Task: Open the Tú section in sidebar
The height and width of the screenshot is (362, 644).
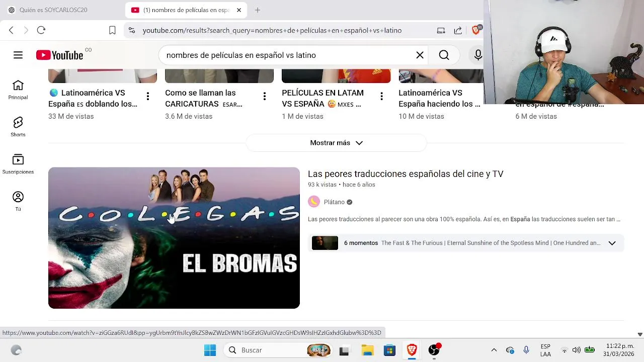Action: 18,202
